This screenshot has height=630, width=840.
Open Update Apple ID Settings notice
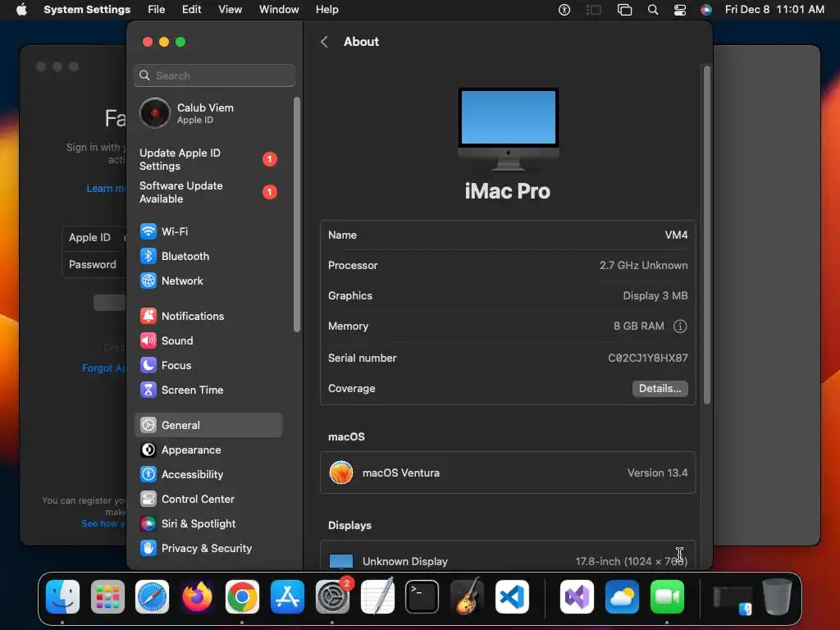208,160
